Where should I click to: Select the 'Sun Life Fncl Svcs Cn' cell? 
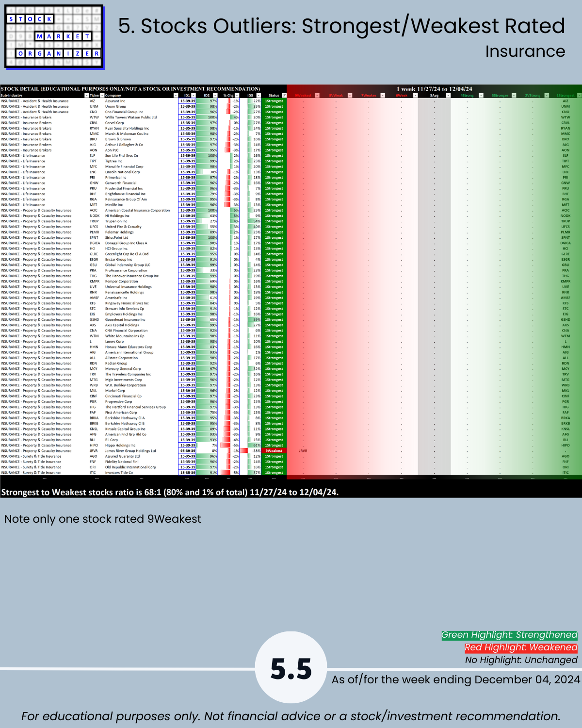coord(122,156)
